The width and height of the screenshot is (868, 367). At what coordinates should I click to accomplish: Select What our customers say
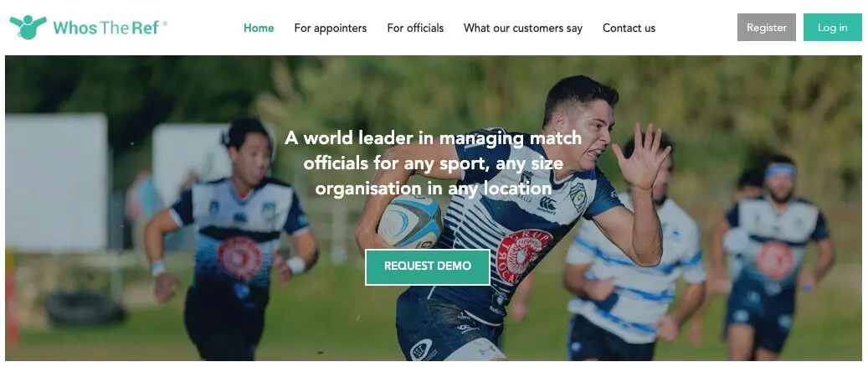[523, 28]
